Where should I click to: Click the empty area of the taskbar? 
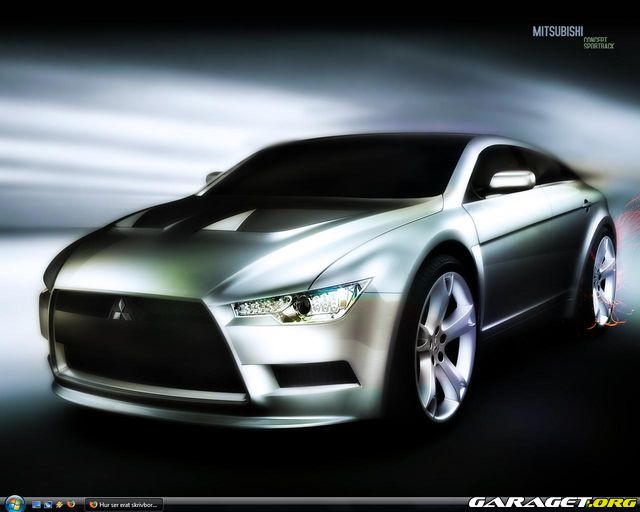[x=300, y=503]
